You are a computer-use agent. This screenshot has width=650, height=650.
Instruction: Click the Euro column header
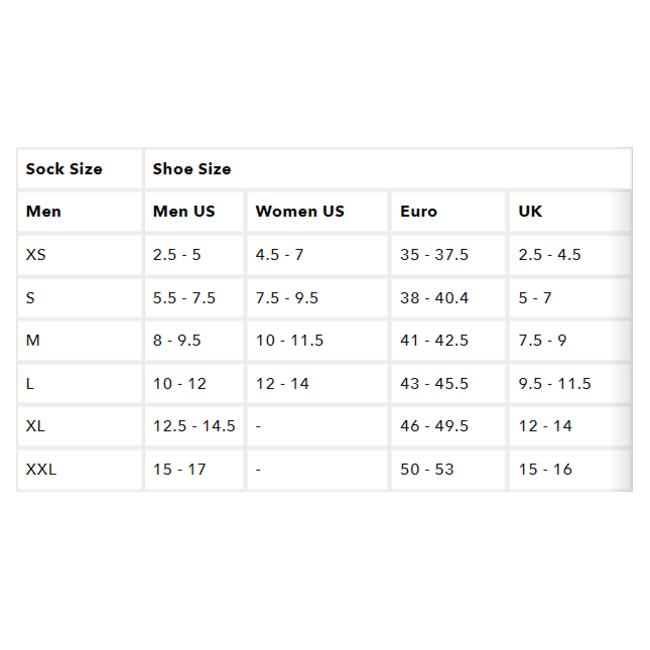click(x=418, y=212)
